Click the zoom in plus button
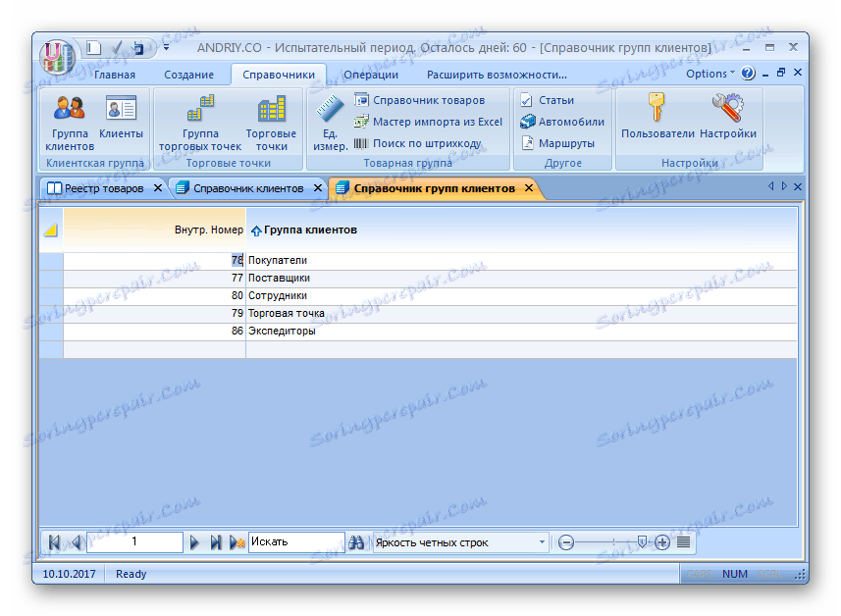This screenshot has height=616, width=841. click(x=661, y=542)
